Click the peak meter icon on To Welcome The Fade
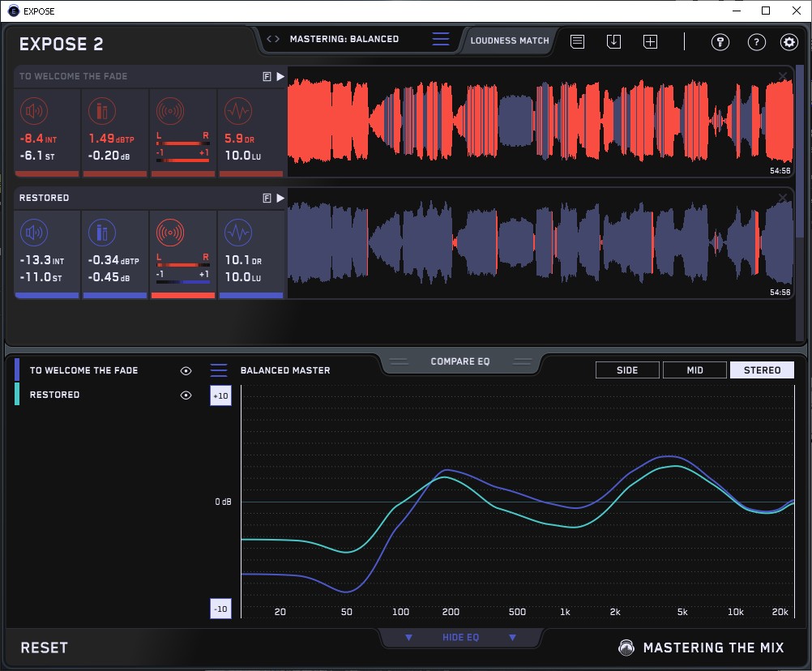The height and width of the screenshot is (671, 812). (102, 111)
